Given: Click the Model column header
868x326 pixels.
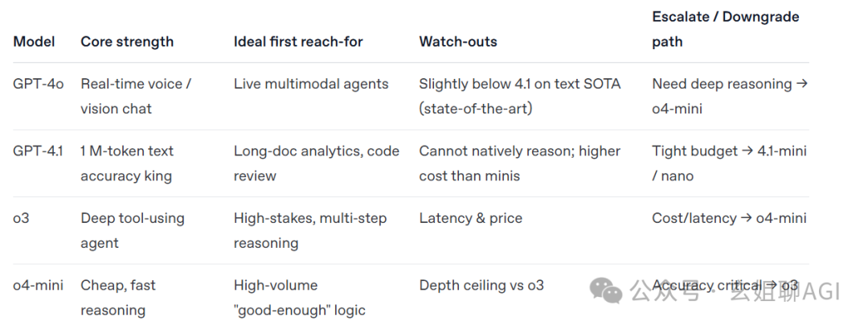Looking at the screenshot, I should tap(34, 42).
